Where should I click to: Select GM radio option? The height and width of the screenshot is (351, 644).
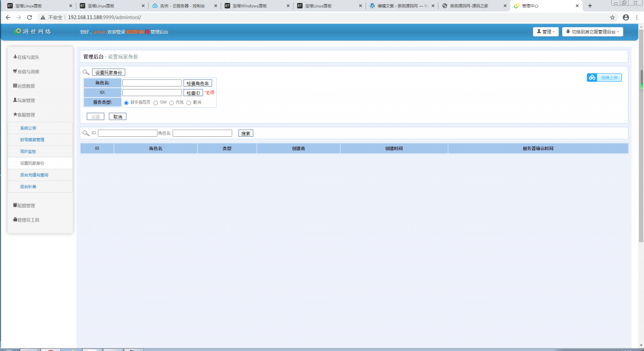click(156, 103)
